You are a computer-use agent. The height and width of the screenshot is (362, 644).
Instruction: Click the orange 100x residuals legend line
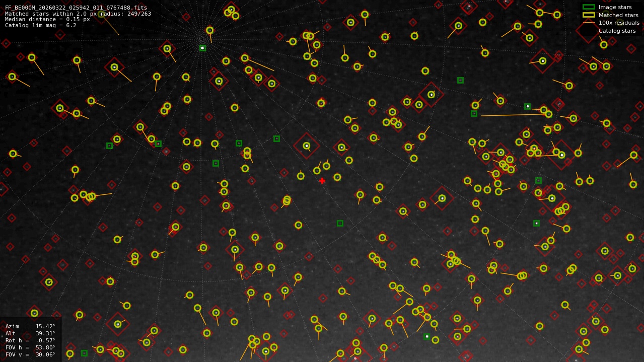pyautogui.click(x=589, y=23)
